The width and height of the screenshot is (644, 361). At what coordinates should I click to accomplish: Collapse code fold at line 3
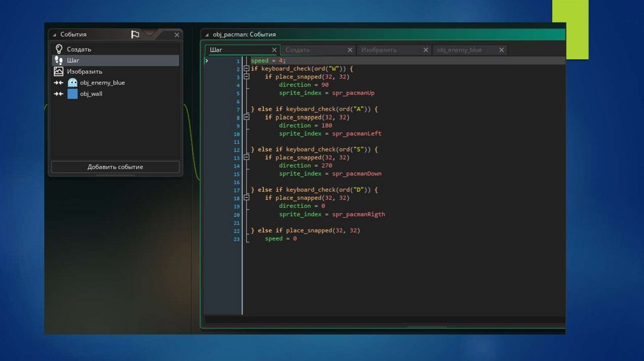tap(247, 76)
